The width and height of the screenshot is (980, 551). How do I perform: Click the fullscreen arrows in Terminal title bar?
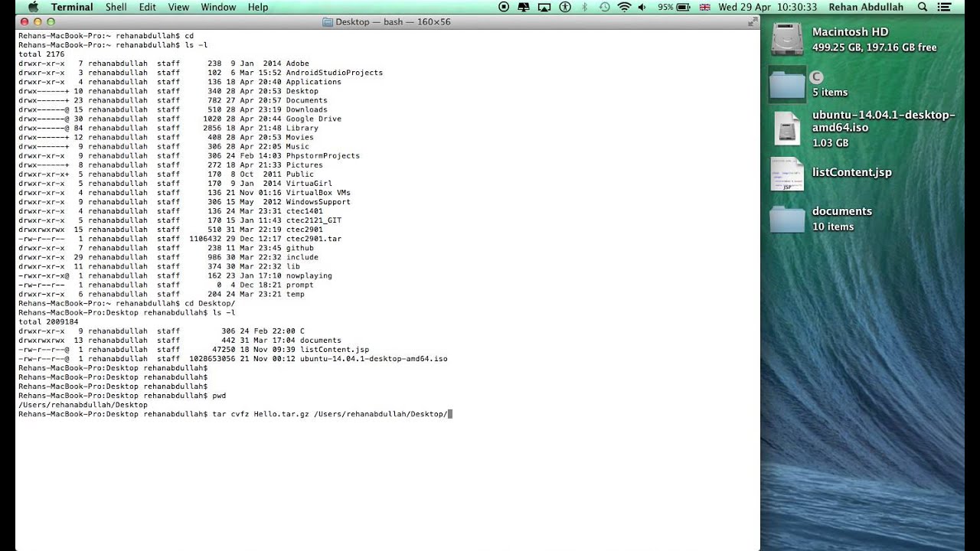pos(752,22)
